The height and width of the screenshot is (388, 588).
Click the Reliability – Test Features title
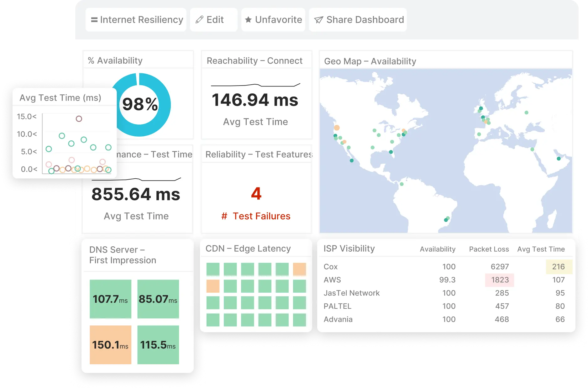[259, 154]
